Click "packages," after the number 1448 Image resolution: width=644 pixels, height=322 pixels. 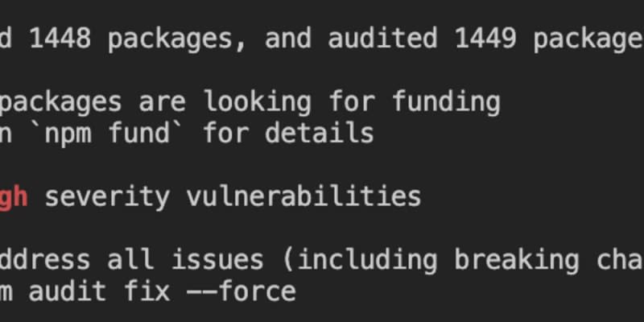click(178, 39)
